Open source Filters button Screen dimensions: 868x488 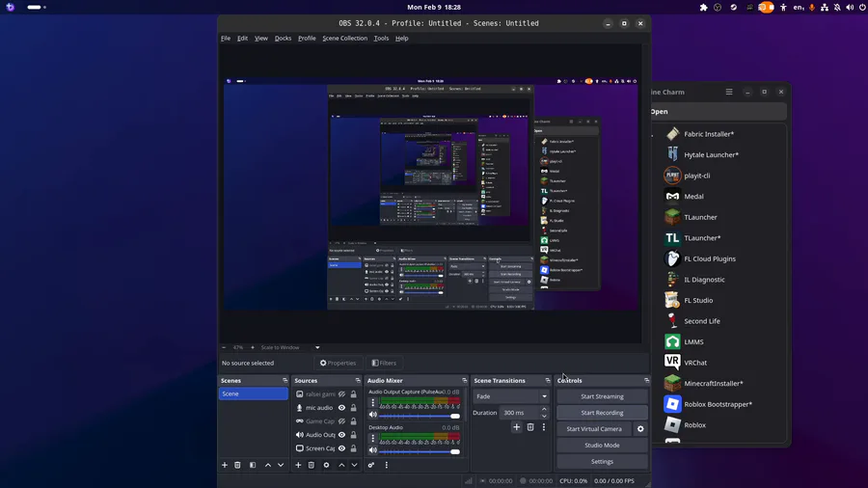pos(384,363)
